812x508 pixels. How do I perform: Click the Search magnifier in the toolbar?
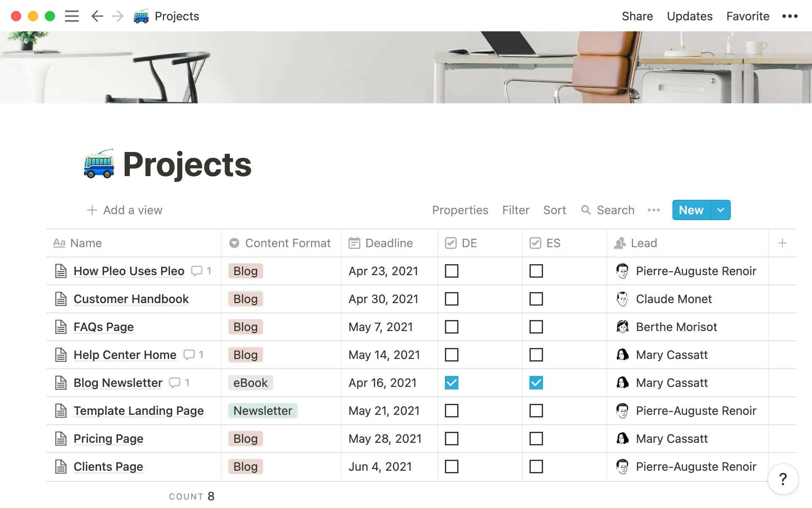coord(586,210)
